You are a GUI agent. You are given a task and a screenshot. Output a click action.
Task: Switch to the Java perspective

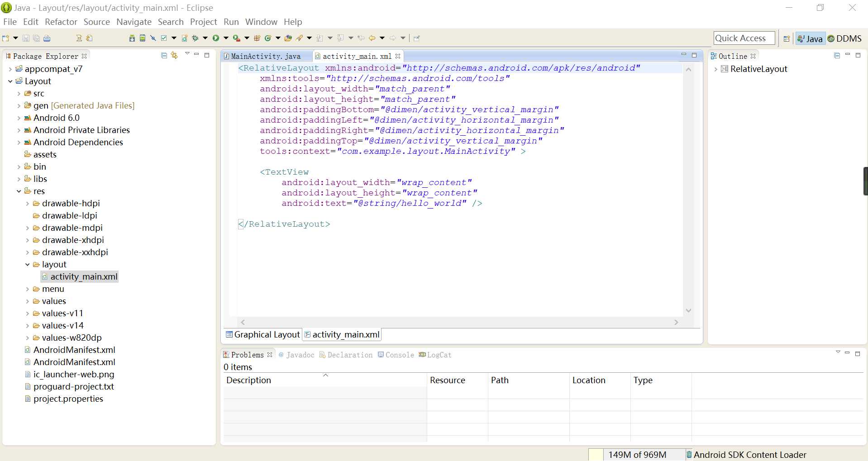click(810, 38)
